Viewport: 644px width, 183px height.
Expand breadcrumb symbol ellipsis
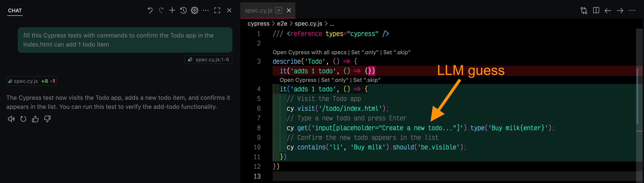[332, 24]
